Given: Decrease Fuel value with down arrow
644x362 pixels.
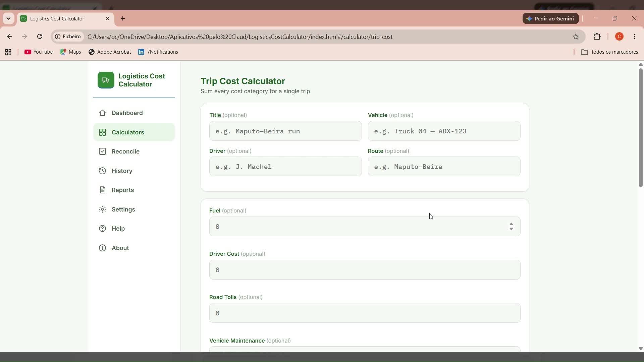Looking at the screenshot, I should [x=511, y=229].
